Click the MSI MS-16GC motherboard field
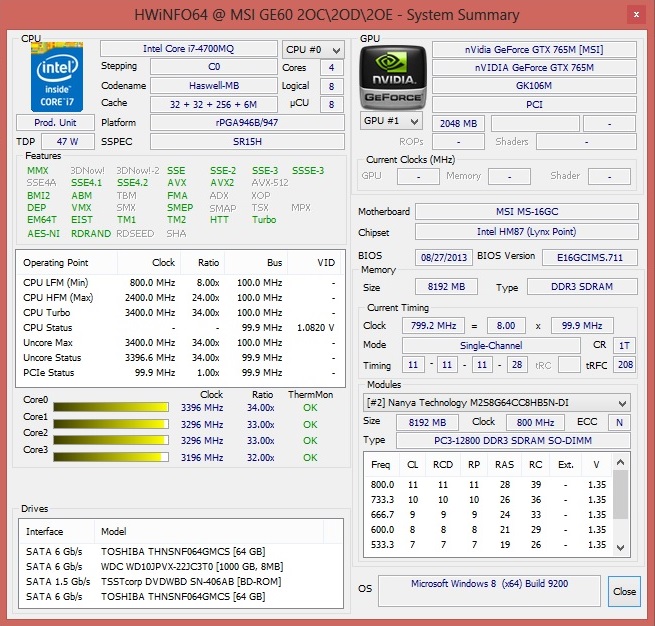This screenshot has height=626, width=655. tap(526, 212)
